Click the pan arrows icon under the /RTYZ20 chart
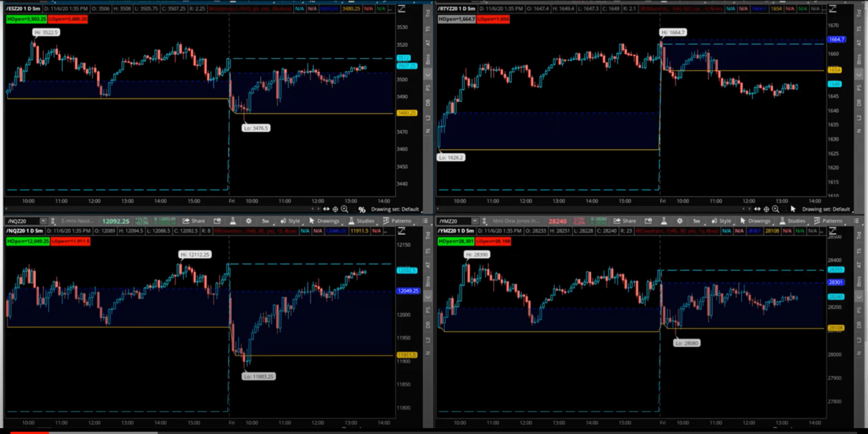This screenshot has height=434, width=868. (x=757, y=209)
